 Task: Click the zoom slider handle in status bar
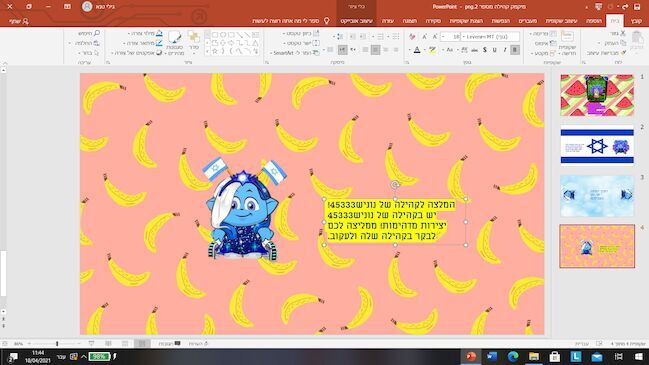click(x=57, y=344)
